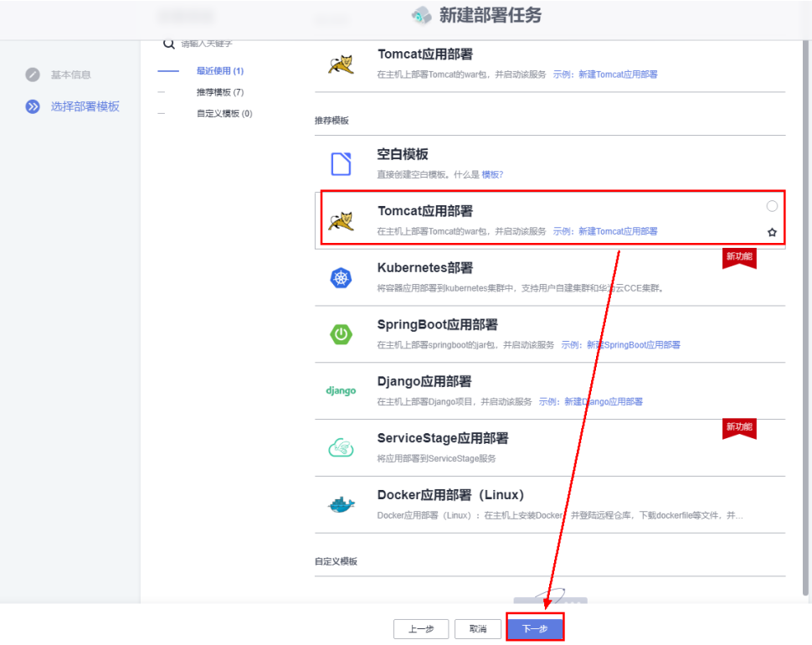Click ServiceStage description 将应用部署到ServiceStage服务
Screen dimensions: 812x645
pyautogui.click(x=436, y=458)
